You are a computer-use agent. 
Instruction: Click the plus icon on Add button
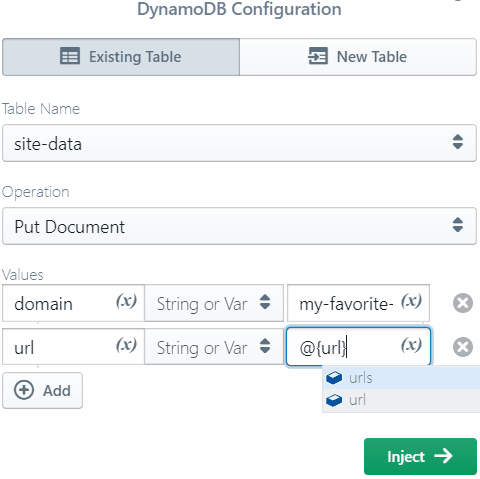click(24, 390)
